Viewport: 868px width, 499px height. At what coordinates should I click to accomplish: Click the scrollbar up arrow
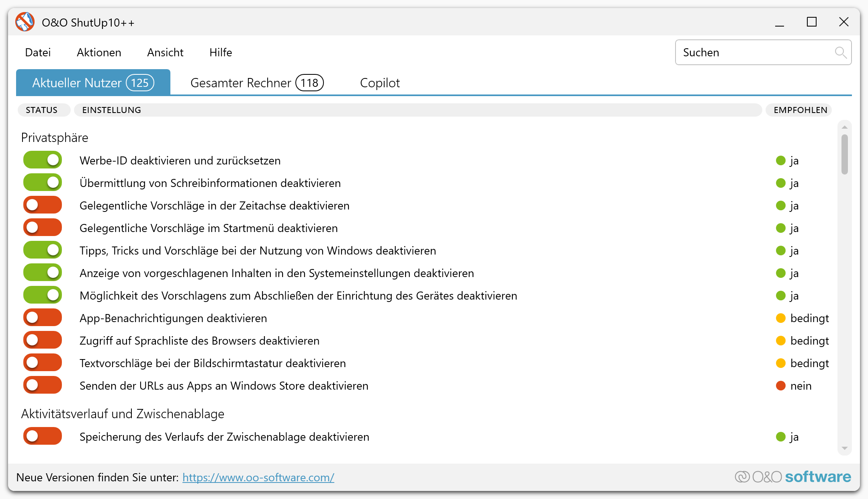tap(845, 127)
